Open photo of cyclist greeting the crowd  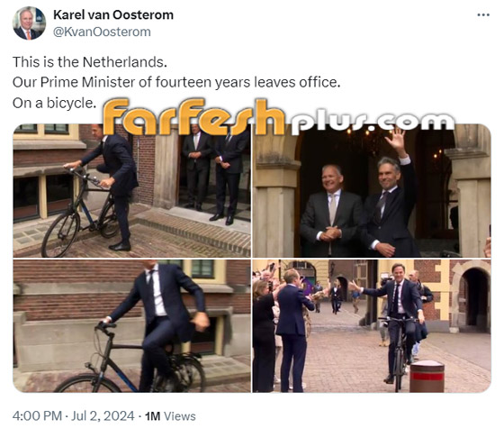click(372, 325)
